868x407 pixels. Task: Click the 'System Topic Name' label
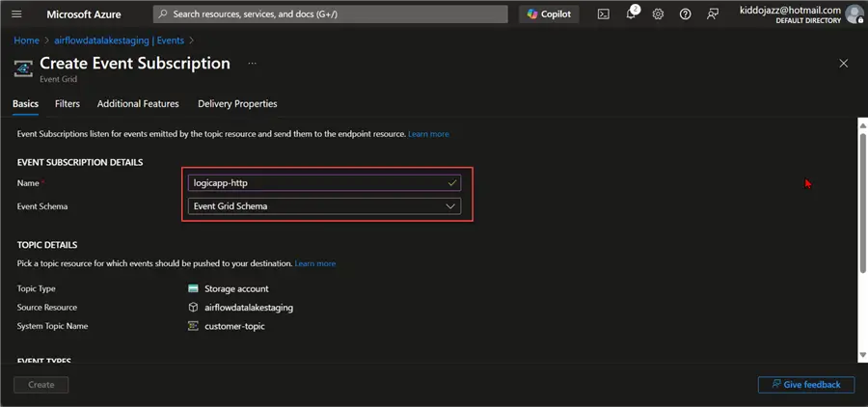click(x=53, y=326)
